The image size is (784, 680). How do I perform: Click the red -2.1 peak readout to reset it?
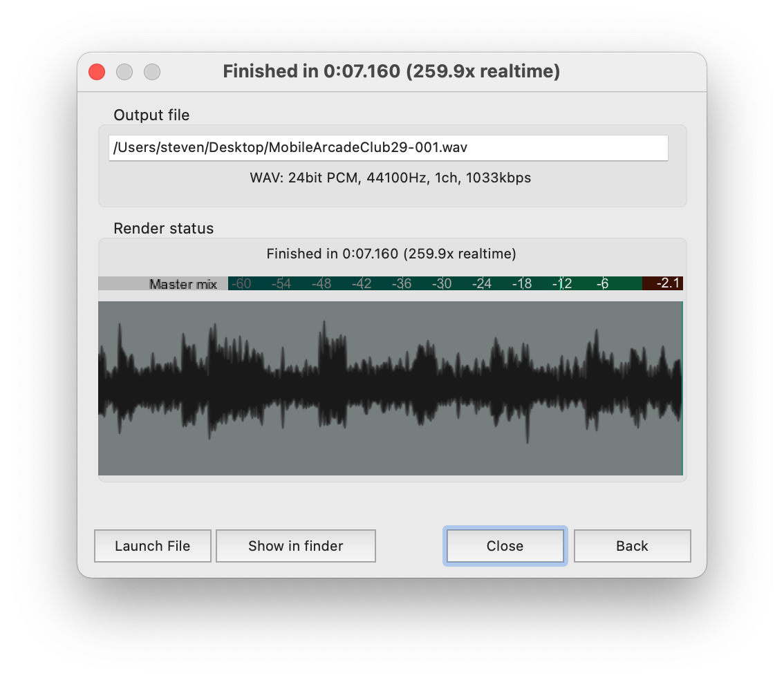[x=662, y=283]
